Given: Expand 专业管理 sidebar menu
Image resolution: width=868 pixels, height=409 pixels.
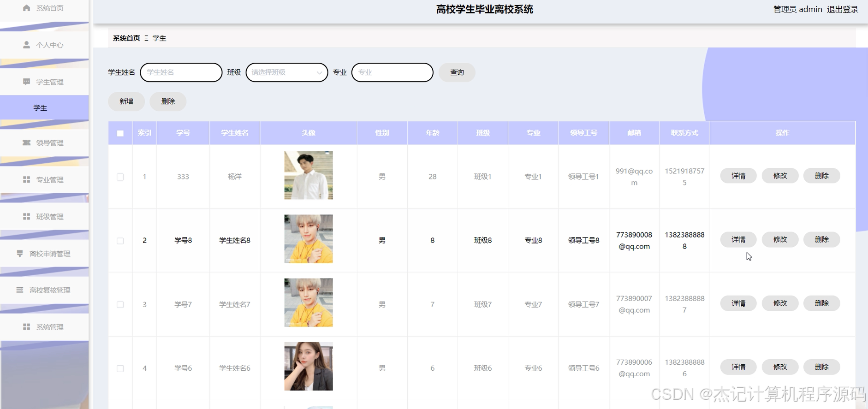Looking at the screenshot, I should click(x=44, y=179).
